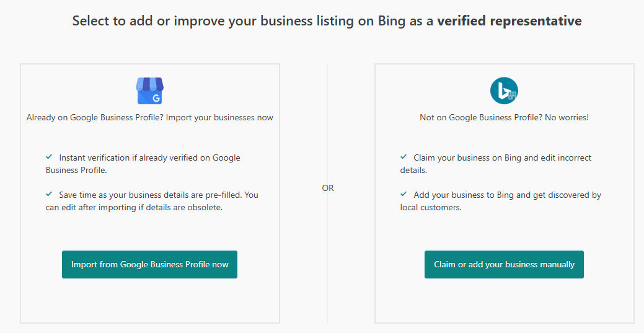The image size is (644, 333).
Task: Select 'Add your business to Bing' bullet text
Action: click(x=507, y=195)
